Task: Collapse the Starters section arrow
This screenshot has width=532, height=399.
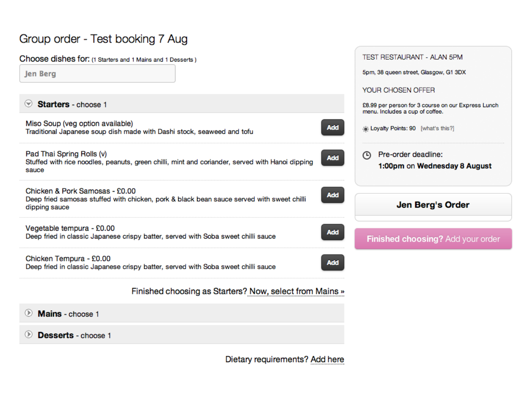Action: coord(28,104)
